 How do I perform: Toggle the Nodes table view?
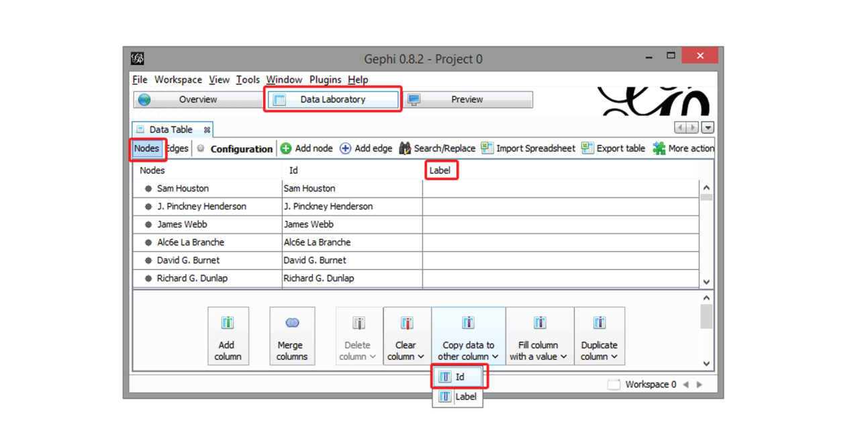(146, 148)
